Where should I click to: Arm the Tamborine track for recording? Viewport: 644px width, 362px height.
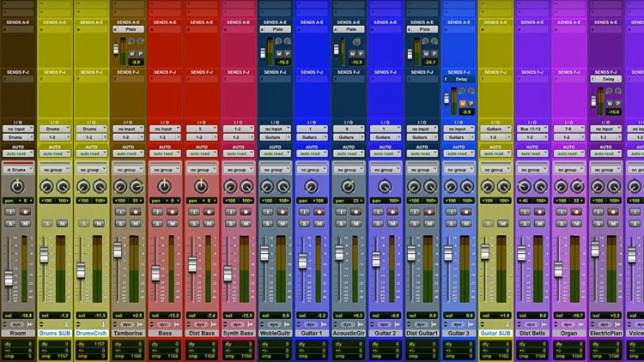136,212
